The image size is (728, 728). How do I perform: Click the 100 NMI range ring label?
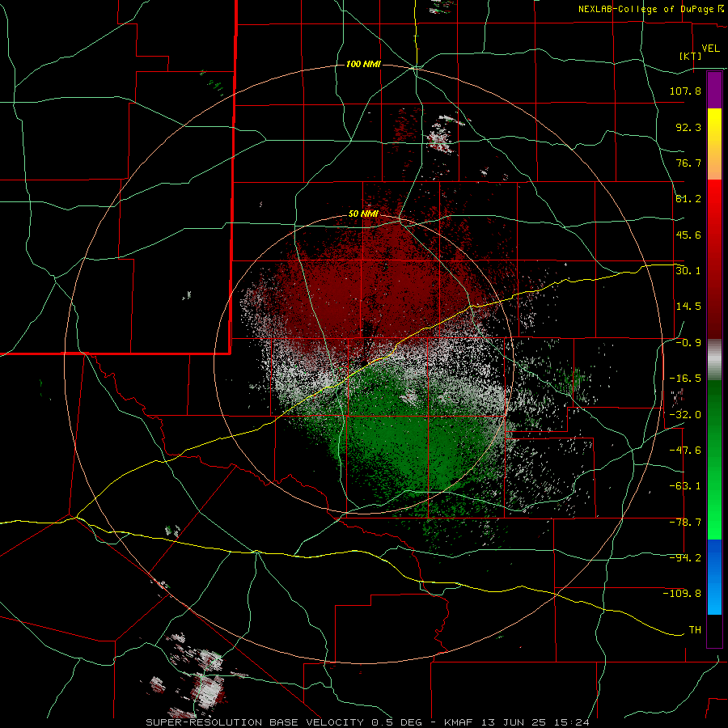tap(363, 64)
